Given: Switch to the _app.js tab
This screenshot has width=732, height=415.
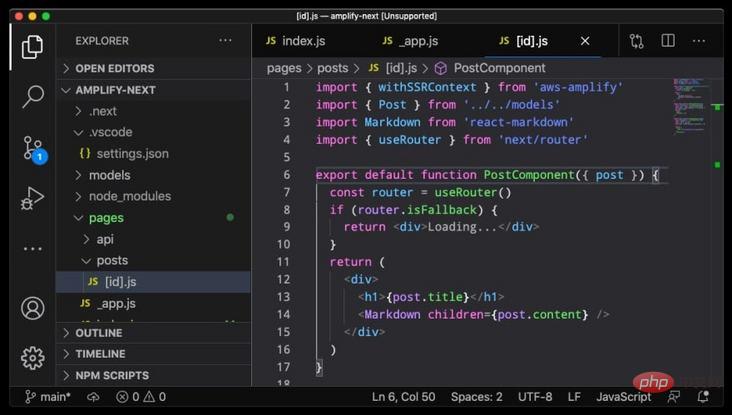Looking at the screenshot, I should click(x=418, y=41).
